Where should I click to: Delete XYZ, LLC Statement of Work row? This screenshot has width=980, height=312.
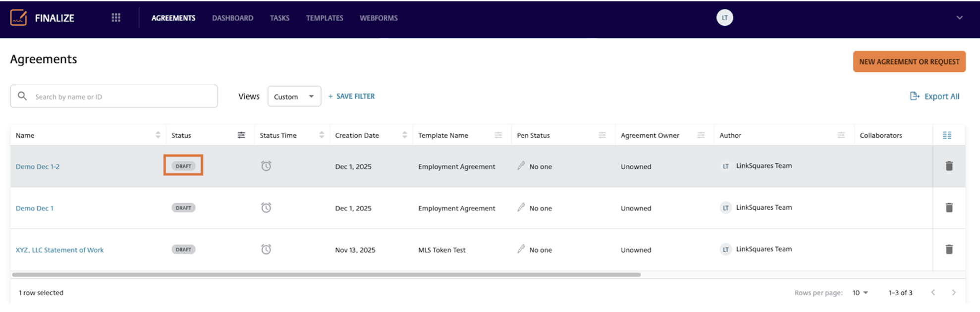click(949, 249)
